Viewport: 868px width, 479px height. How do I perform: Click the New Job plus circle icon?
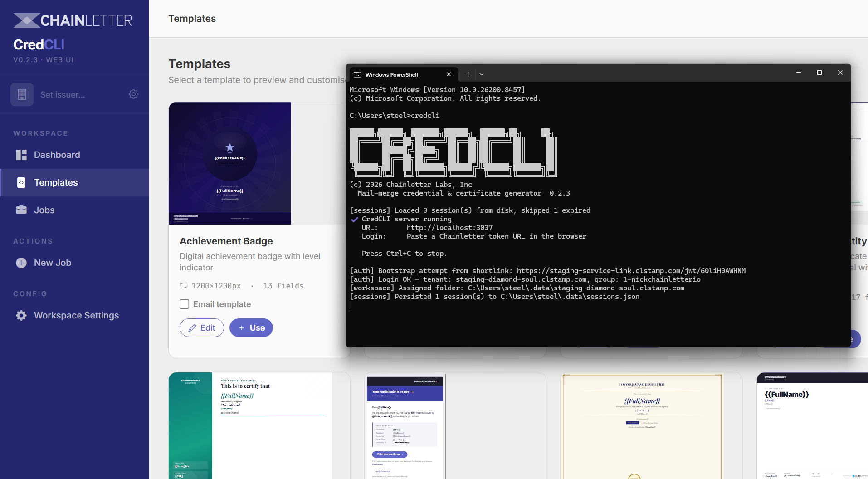pos(21,263)
